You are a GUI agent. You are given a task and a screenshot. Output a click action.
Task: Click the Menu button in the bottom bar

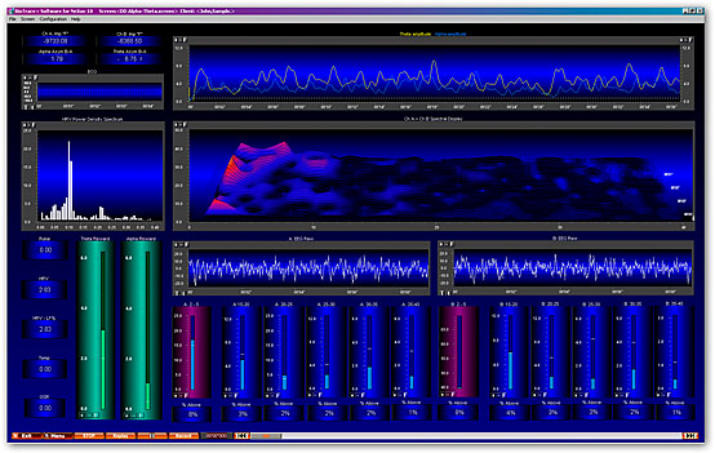point(59,436)
